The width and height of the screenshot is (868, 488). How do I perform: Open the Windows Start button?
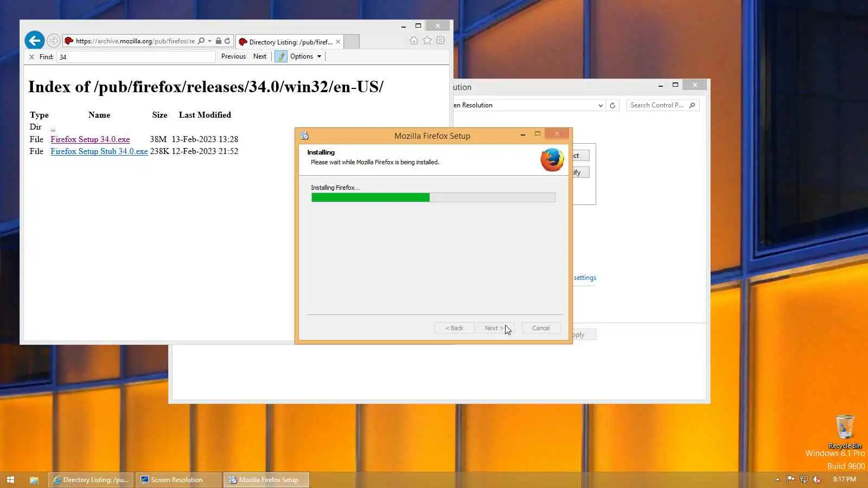click(10, 480)
